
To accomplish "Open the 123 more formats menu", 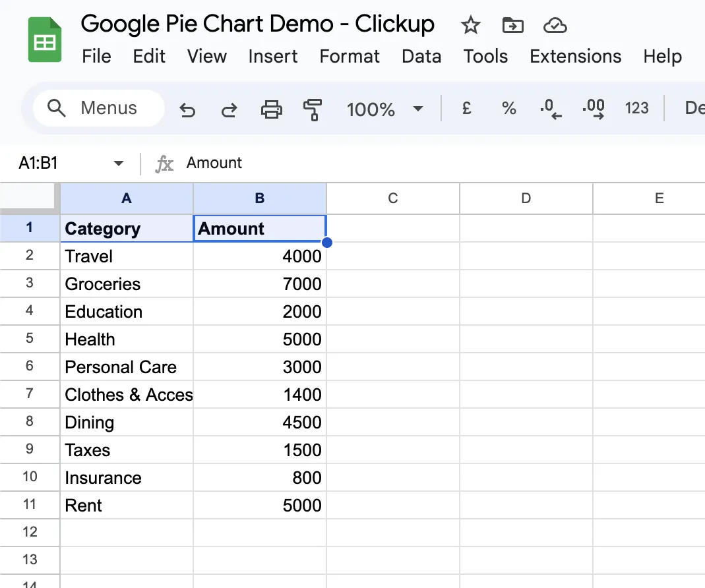I will coord(636,108).
